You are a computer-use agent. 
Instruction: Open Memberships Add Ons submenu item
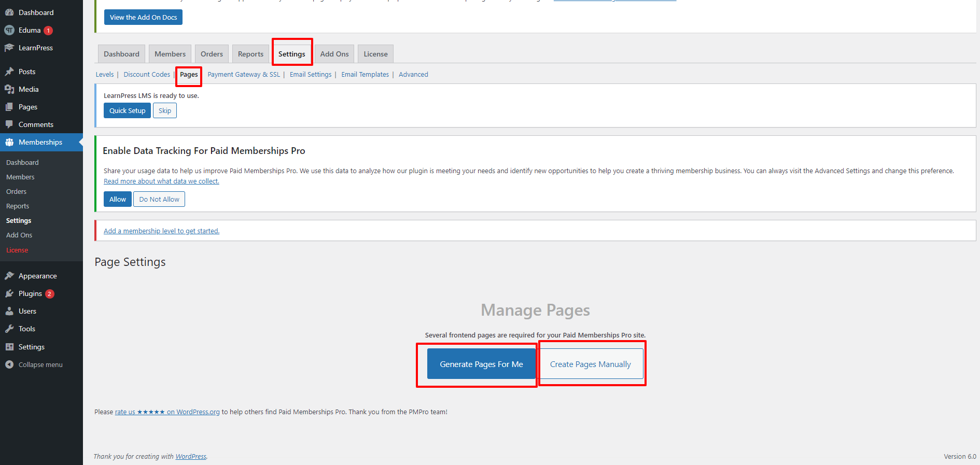point(19,235)
